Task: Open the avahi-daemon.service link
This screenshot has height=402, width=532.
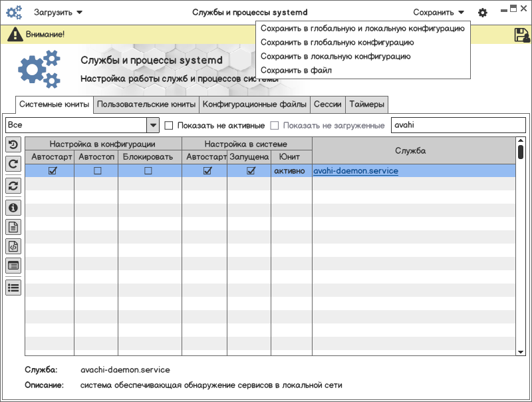Action: tap(356, 171)
